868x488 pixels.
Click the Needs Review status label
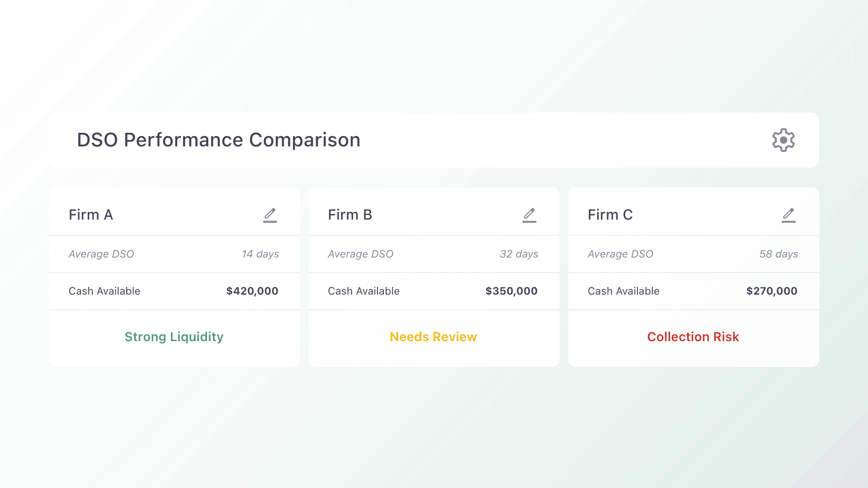coord(433,337)
